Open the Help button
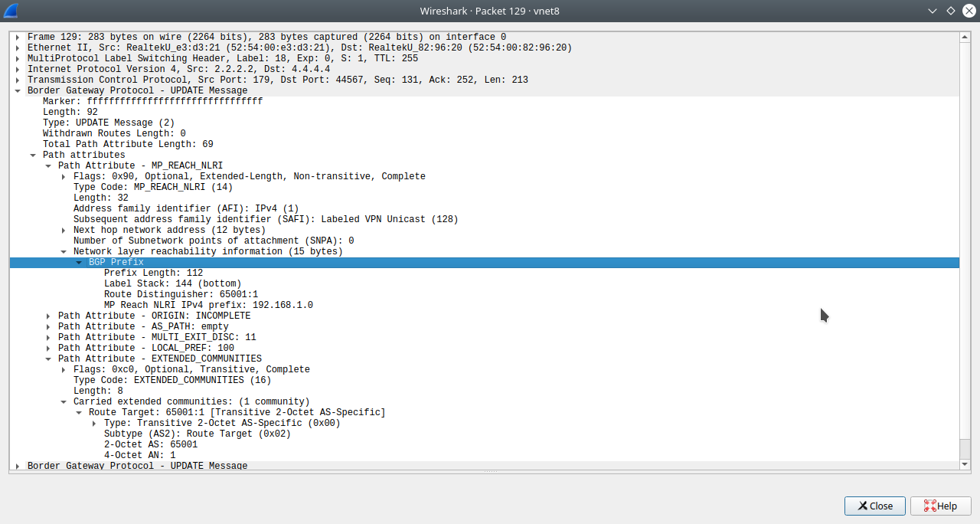The image size is (980, 524). click(x=940, y=506)
